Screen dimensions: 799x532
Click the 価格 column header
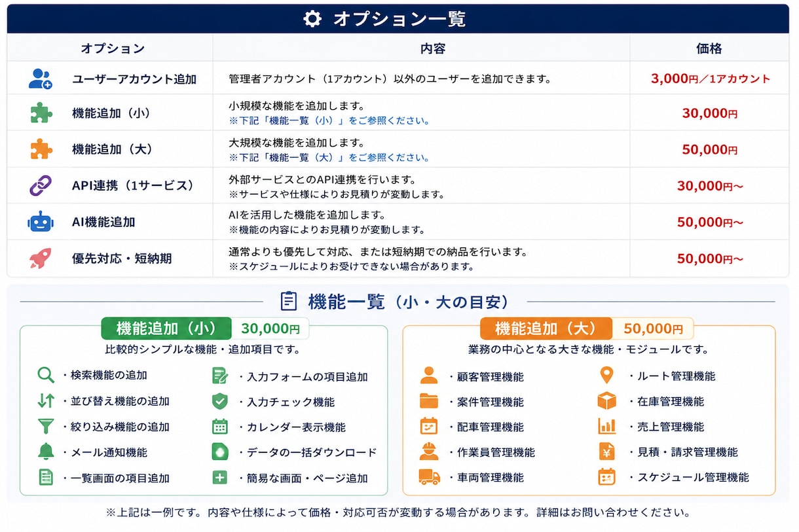709,48
